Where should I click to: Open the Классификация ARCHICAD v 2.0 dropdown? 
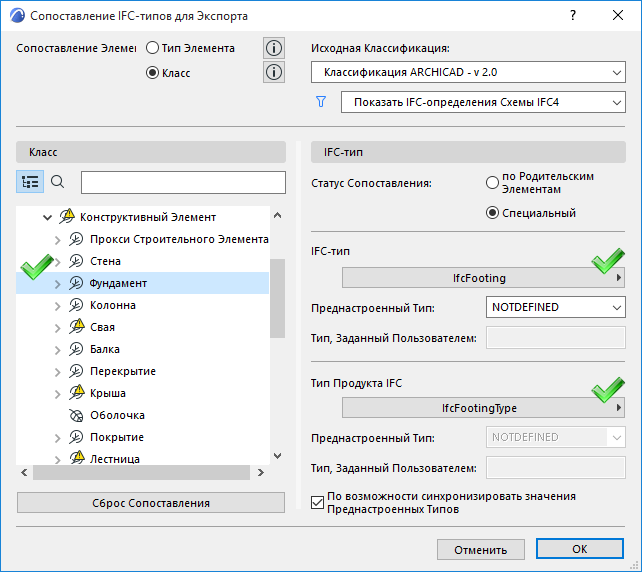point(468,73)
